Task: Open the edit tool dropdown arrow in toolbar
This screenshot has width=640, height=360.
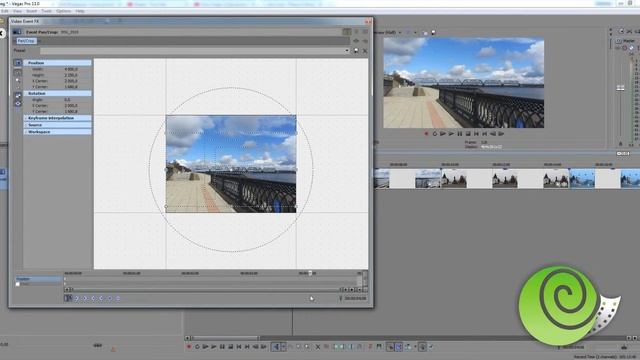Action: click(x=284, y=347)
